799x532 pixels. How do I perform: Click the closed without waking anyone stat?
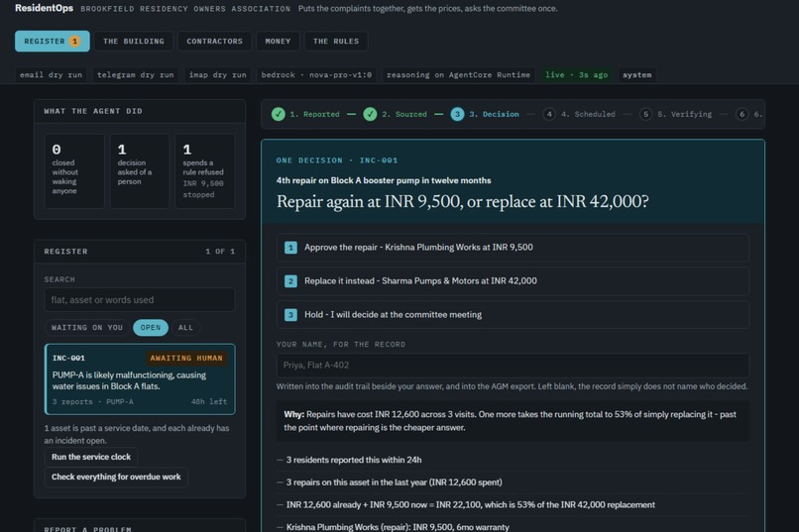pyautogui.click(x=74, y=171)
